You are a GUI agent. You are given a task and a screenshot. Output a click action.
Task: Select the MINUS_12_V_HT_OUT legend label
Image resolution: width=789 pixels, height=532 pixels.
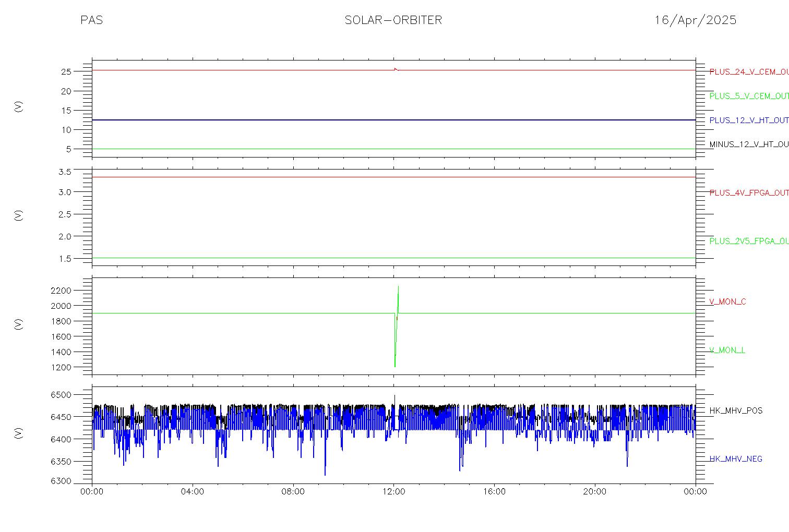pos(749,144)
